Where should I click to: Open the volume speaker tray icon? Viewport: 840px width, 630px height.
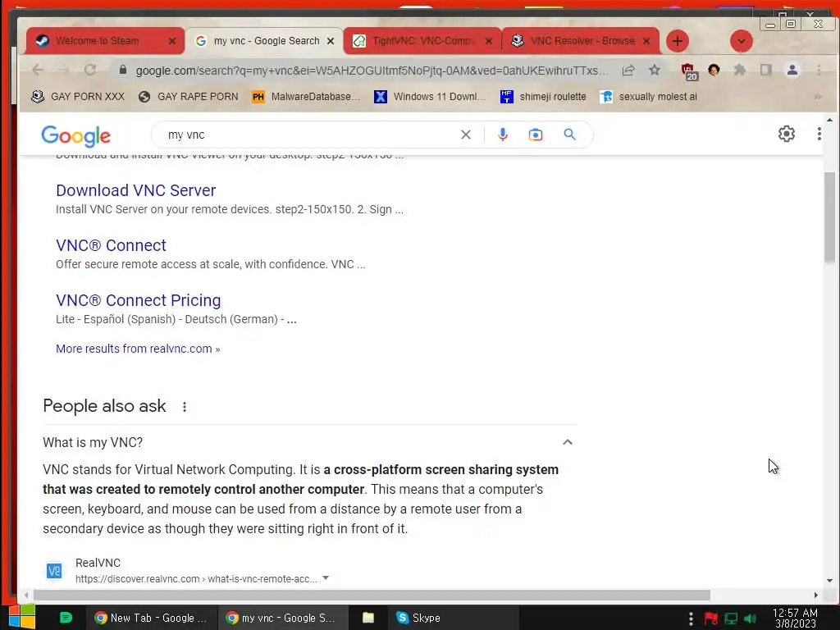(751, 619)
